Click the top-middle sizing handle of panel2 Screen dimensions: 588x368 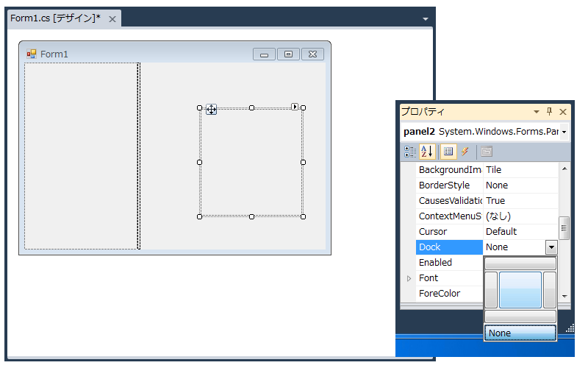[x=251, y=107]
